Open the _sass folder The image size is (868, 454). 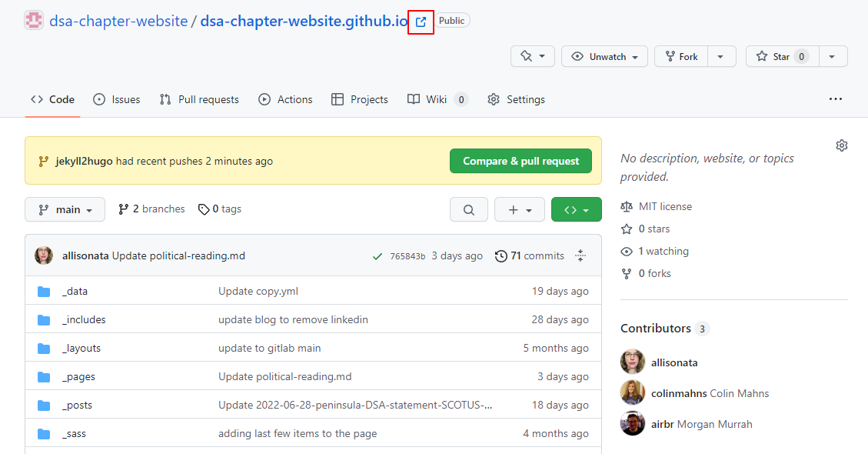tap(74, 433)
